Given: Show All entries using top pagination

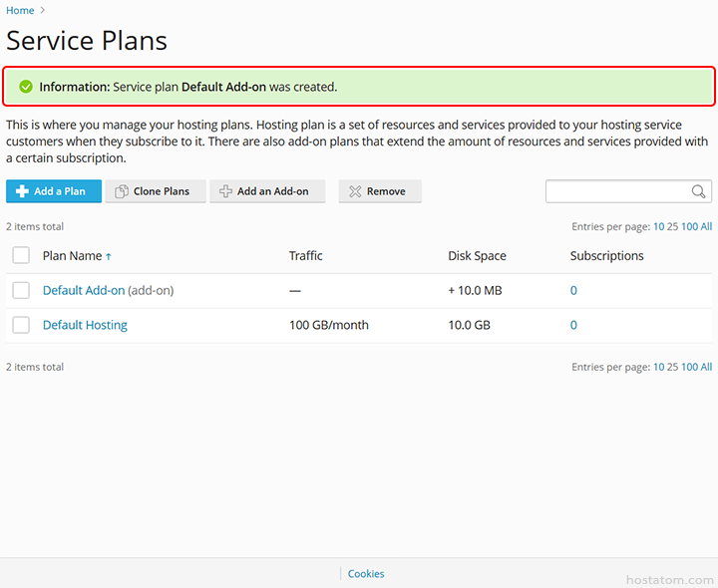Looking at the screenshot, I should (706, 227).
